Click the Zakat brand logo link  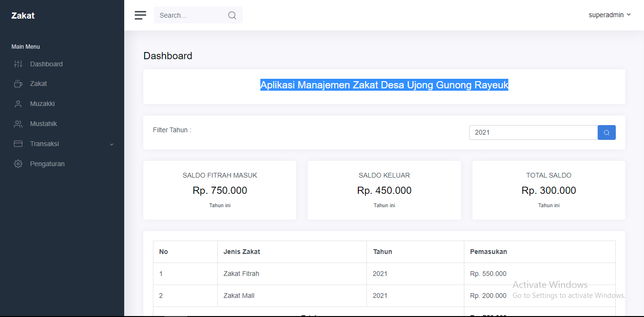tap(23, 15)
